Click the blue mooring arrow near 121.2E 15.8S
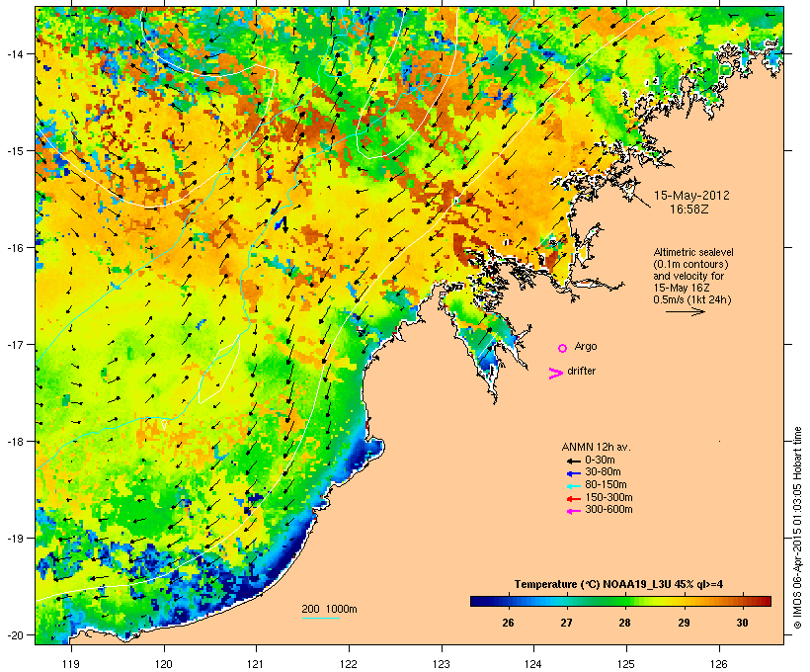The image size is (810, 672). click(281, 223)
